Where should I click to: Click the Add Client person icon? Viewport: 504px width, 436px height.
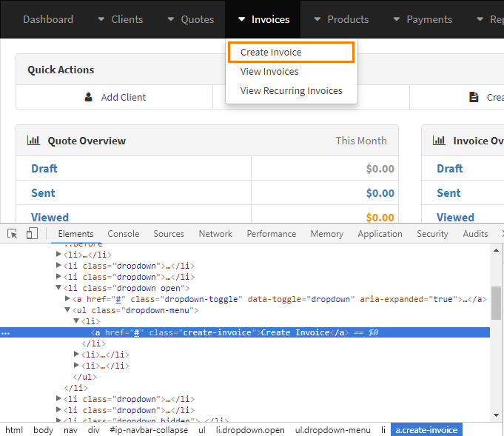[88, 97]
